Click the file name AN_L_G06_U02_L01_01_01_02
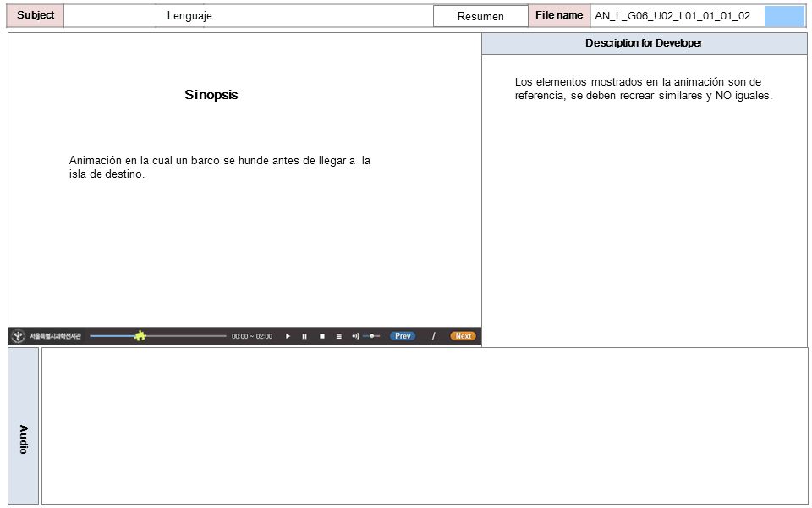The width and height of the screenshot is (812, 508). click(x=672, y=15)
